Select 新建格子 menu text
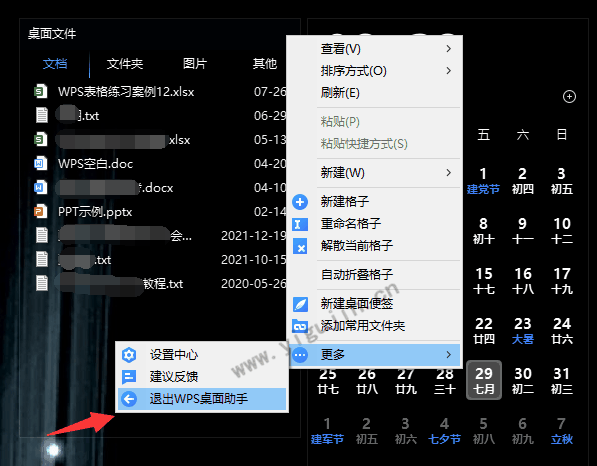The width and height of the screenshot is (597, 466). point(345,202)
